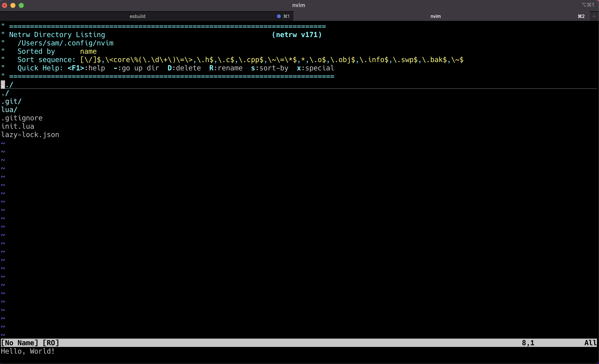
Task: Click the <F1>:help quick help entry
Action: point(86,68)
